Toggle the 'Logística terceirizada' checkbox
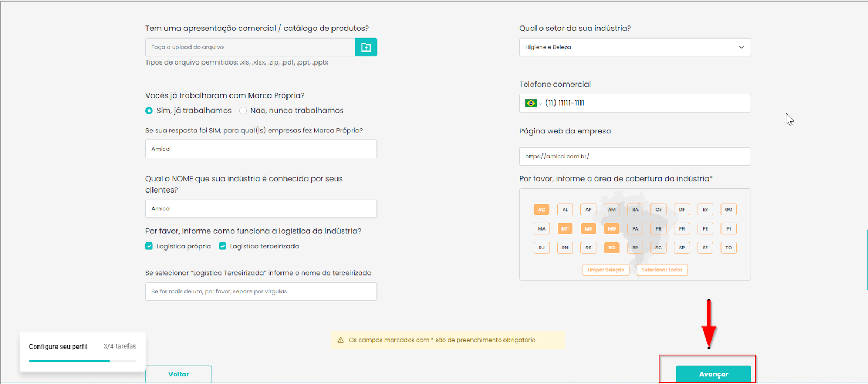 tap(222, 246)
